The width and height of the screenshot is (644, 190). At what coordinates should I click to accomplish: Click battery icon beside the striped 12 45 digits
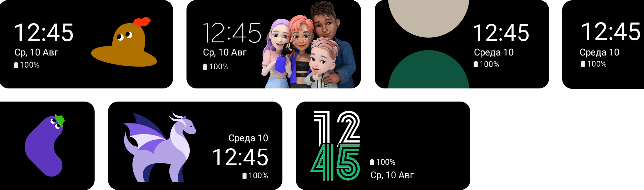click(372, 162)
